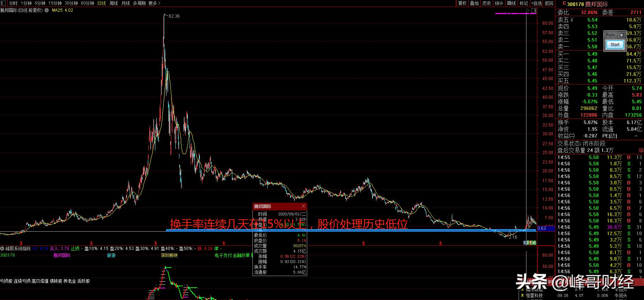Click the panel layout icon above price axis
The image size is (644, 300).
(x=534, y=11)
